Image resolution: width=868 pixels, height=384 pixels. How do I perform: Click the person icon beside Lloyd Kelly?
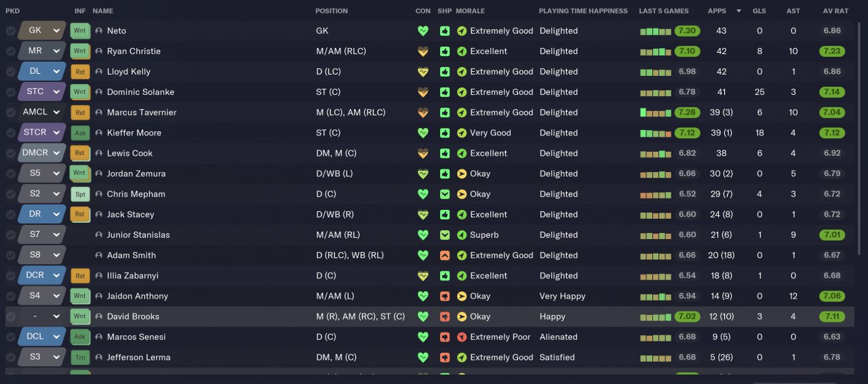pos(99,72)
